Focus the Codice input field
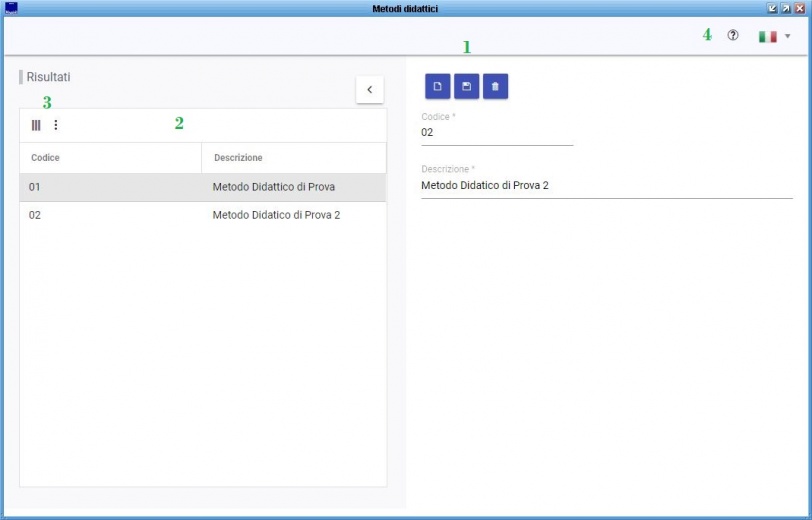 click(x=497, y=133)
